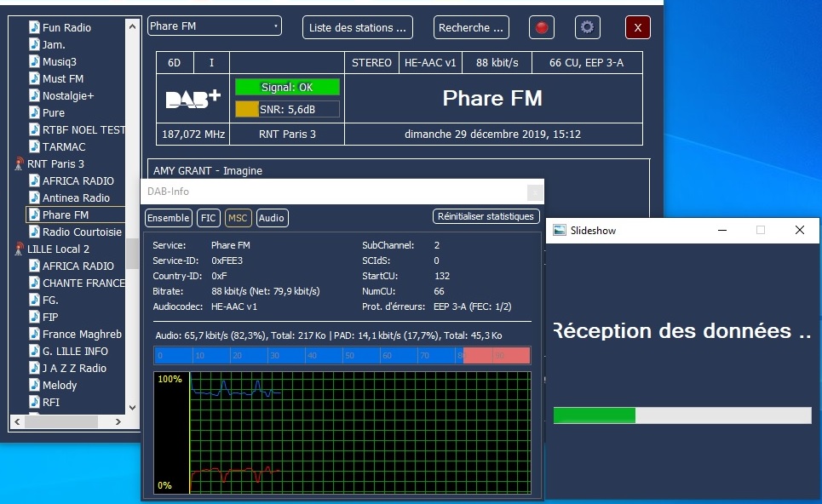
Task: Click the TARMAC note icon
Action: point(34,146)
